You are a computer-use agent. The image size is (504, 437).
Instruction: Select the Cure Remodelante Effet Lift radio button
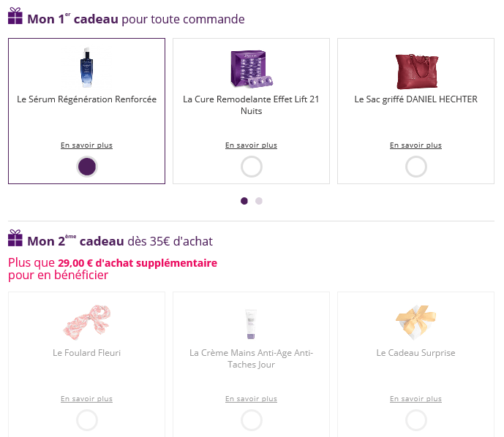(x=252, y=167)
